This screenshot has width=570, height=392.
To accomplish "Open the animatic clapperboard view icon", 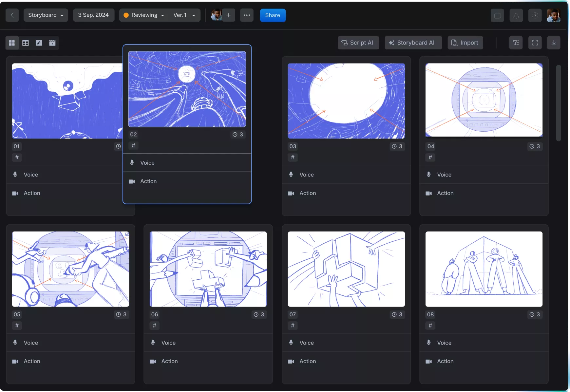I will pyautogui.click(x=52, y=43).
